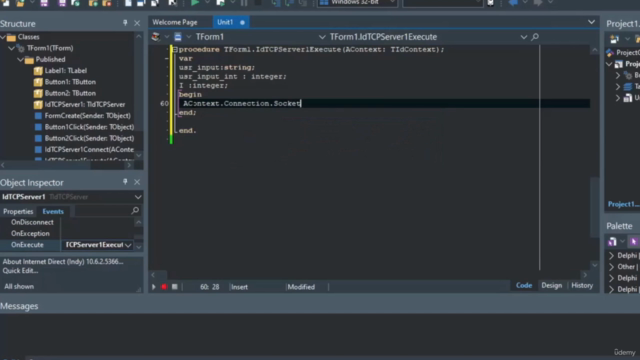Open search in the editor navigation bar
The width and height of the screenshot is (640, 360).
tap(535, 37)
